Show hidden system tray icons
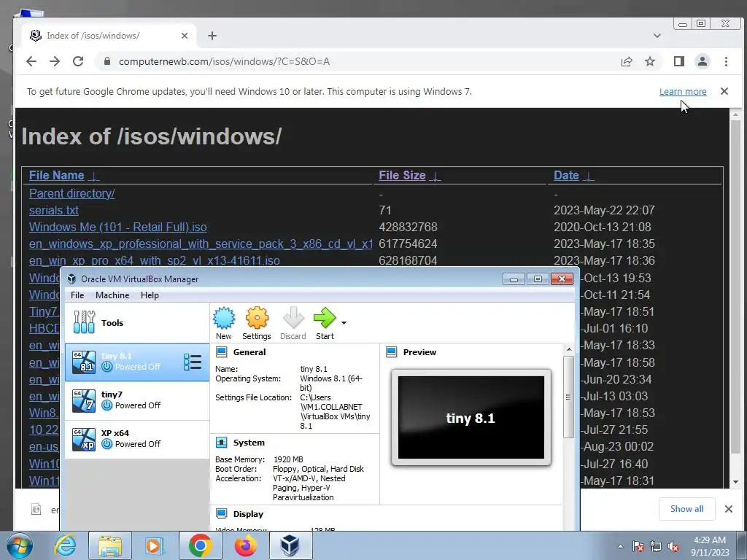This screenshot has height=560, width=747. pos(620,546)
